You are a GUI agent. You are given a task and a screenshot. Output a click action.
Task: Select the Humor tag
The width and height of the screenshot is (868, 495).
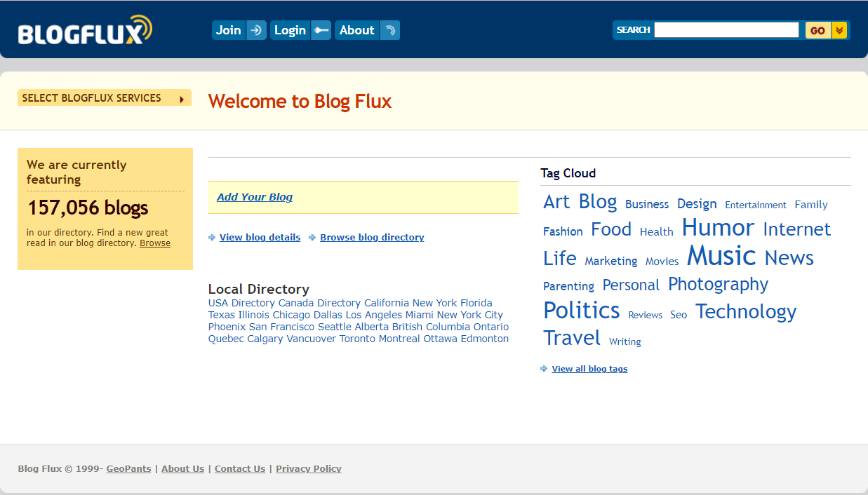click(x=718, y=227)
